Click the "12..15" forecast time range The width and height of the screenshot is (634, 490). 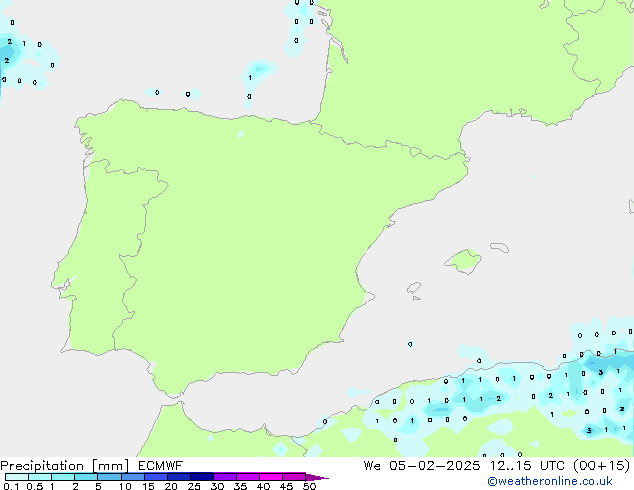click(x=511, y=466)
